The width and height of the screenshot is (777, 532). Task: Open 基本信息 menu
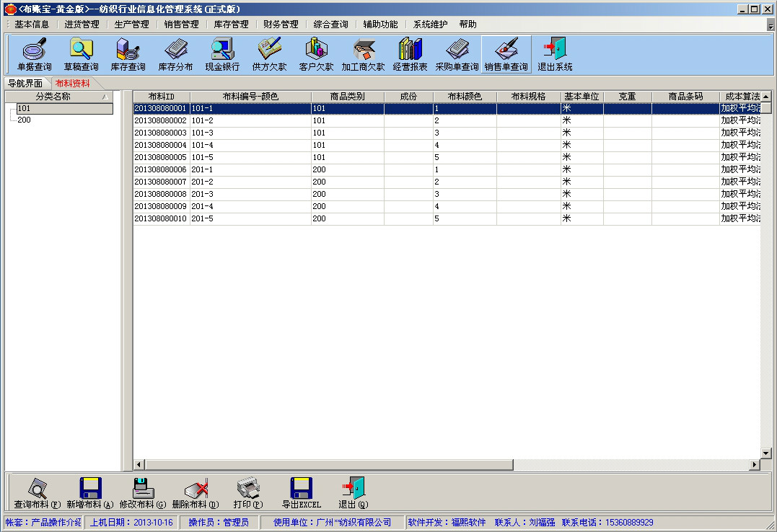(32, 25)
